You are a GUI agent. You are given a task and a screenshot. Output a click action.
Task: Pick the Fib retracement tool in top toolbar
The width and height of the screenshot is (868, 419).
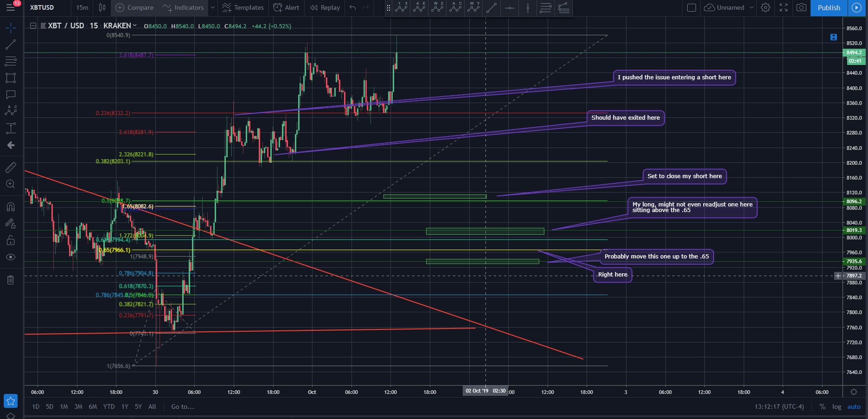click(546, 7)
